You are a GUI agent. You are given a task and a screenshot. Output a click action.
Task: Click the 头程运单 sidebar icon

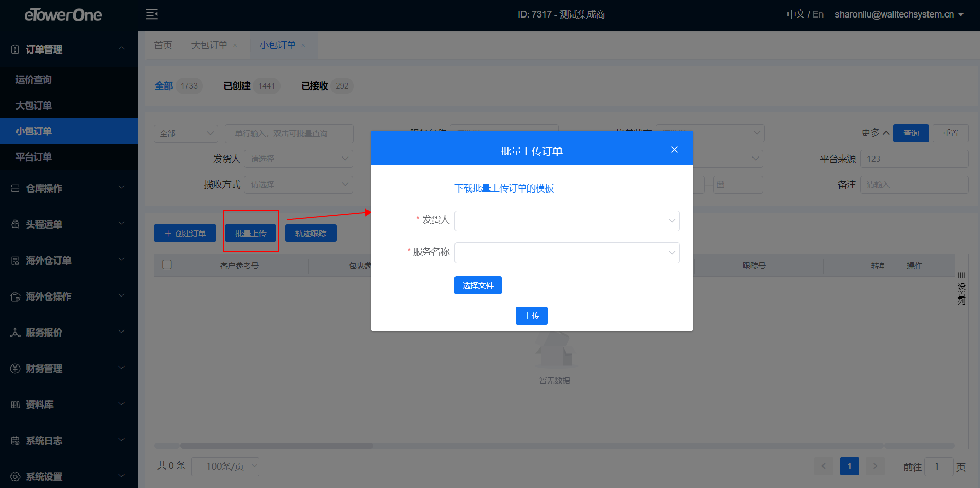15,224
